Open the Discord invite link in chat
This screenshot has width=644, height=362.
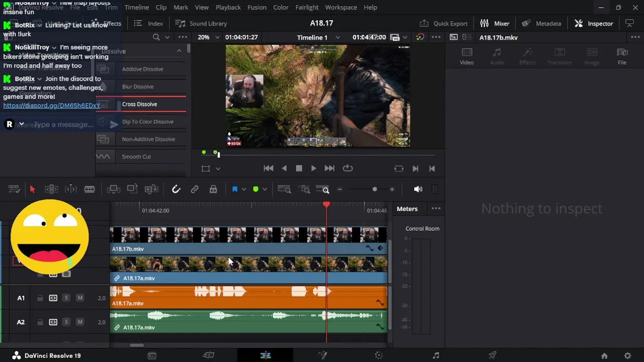coord(52,106)
